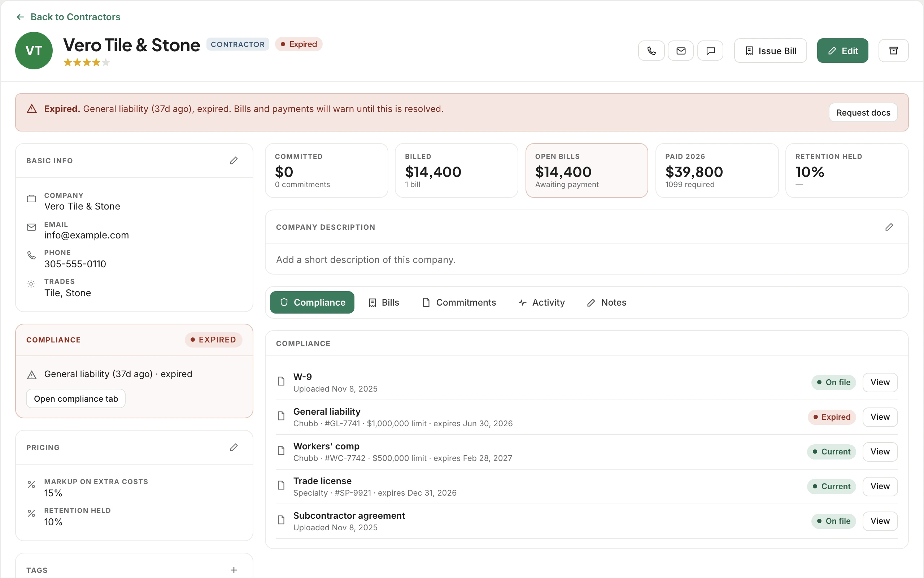Click the Subcontractor agreement document icon
The height and width of the screenshot is (578, 924).
[x=282, y=520]
